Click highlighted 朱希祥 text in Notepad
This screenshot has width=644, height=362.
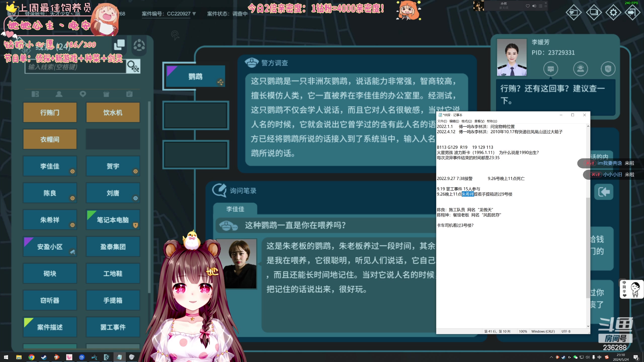pos(468,194)
